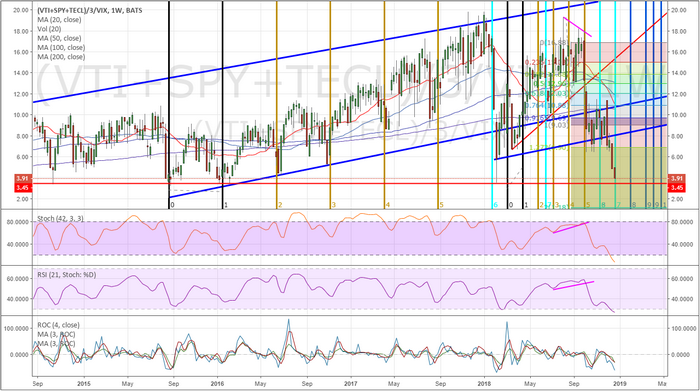This screenshot has width=700, height=391.
Task: Select the MA (20, close) legend entry
Action: (x=59, y=20)
